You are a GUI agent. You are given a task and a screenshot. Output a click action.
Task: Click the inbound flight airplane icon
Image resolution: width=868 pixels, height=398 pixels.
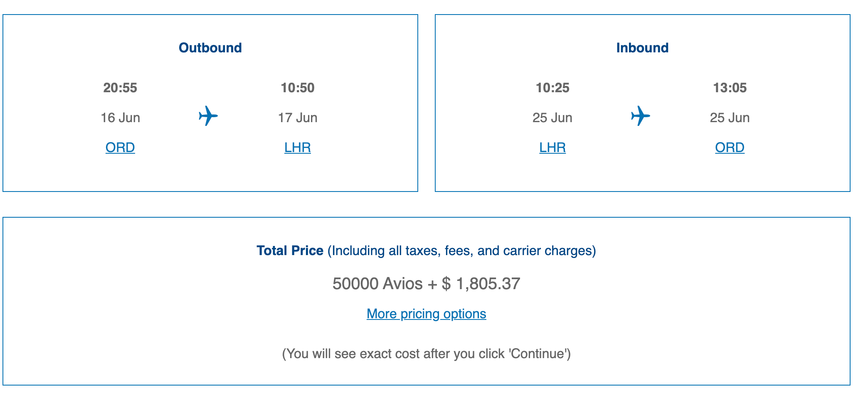click(x=640, y=116)
